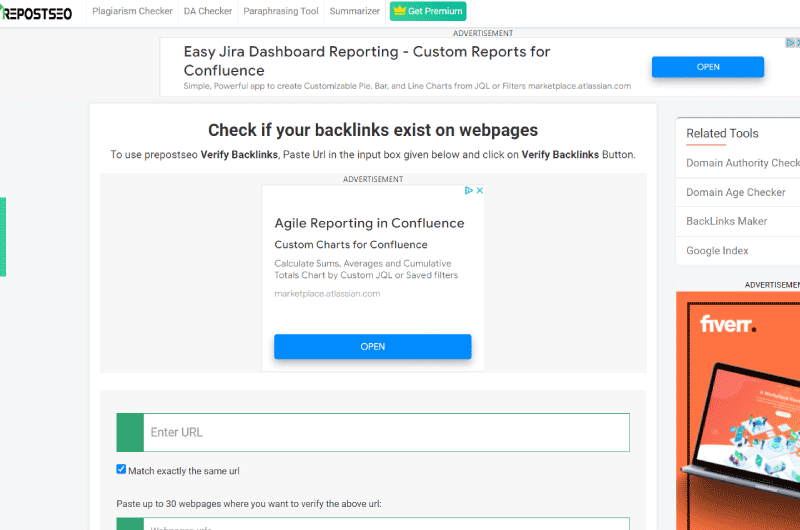Click marketplace.atlassian.com text in Confluence ad
Viewport: 800px width, 530px height.
point(327,294)
